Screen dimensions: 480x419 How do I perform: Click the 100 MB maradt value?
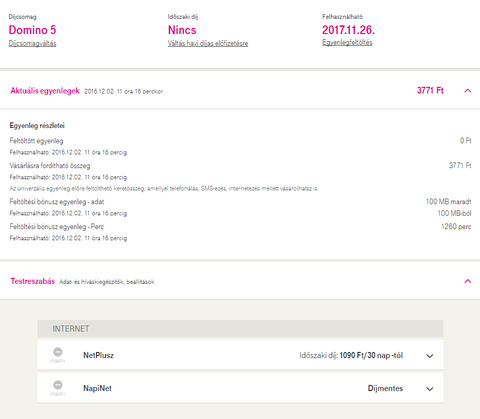pyautogui.click(x=448, y=202)
